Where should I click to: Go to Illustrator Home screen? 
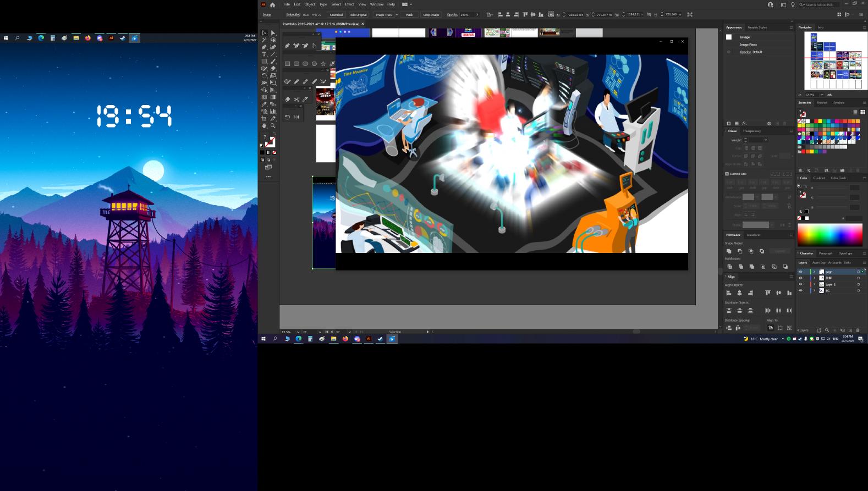click(272, 4)
